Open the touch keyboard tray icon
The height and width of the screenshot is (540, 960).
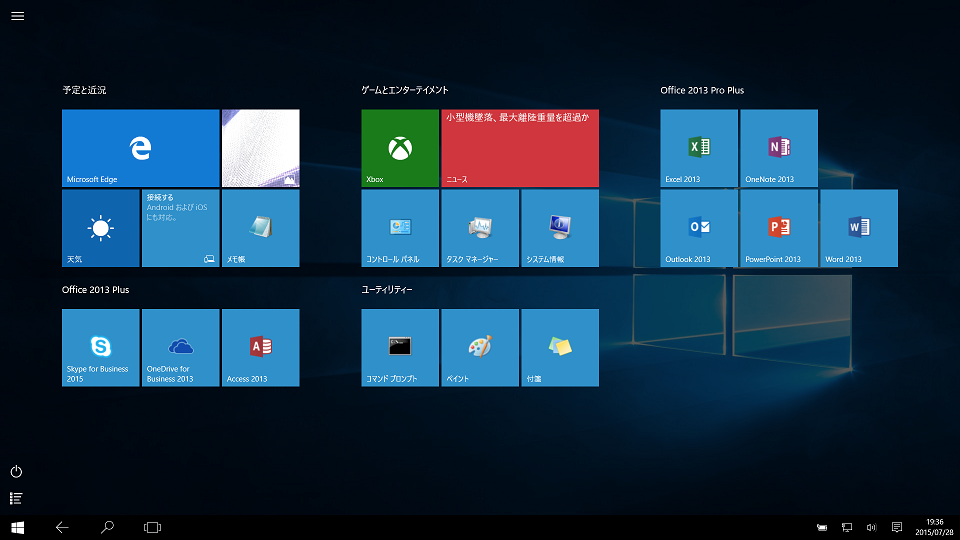(822, 527)
